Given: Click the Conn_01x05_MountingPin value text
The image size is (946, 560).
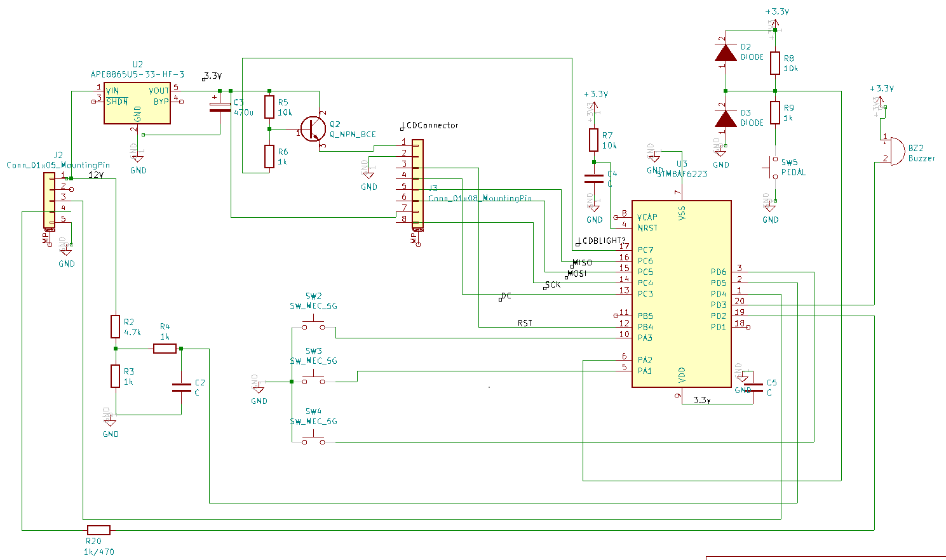Looking at the screenshot, I should pyautogui.click(x=58, y=165).
